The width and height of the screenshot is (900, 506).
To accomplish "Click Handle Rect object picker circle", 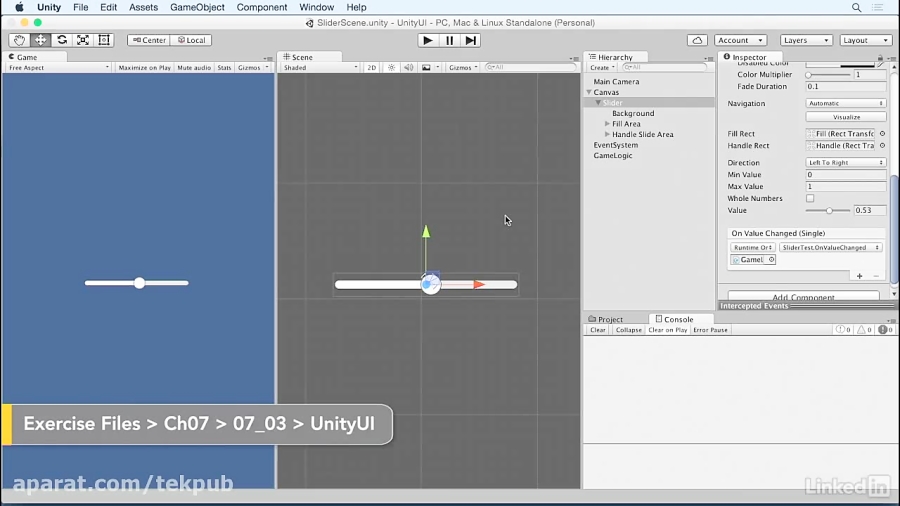I will (882, 146).
